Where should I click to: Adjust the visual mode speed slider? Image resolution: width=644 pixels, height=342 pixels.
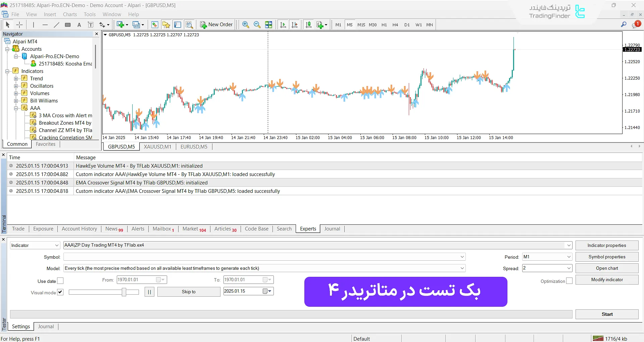(124, 292)
